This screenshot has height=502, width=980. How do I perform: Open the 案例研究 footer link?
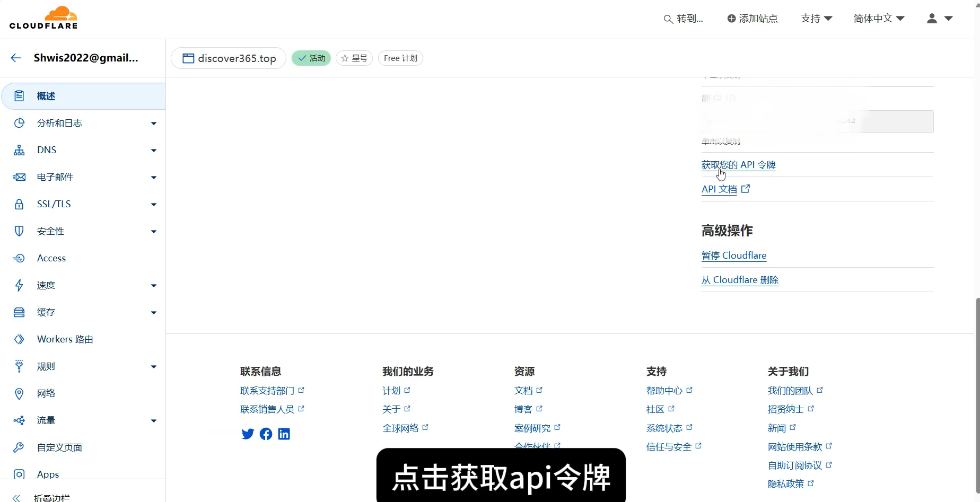pos(537,428)
